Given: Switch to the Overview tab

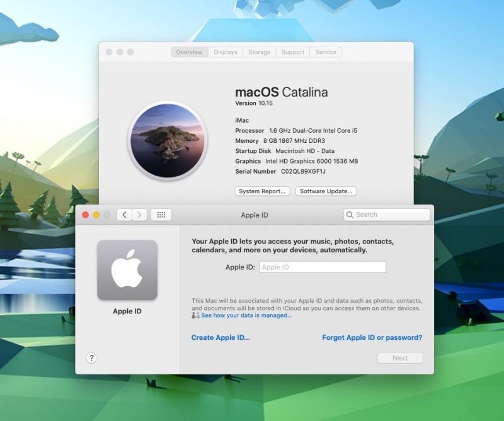Looking at the screenshot, I should [190, 52].
